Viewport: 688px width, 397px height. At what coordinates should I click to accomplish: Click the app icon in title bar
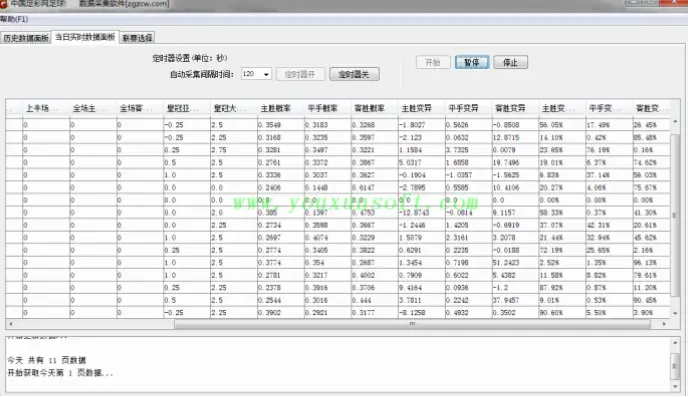(3, 4)
